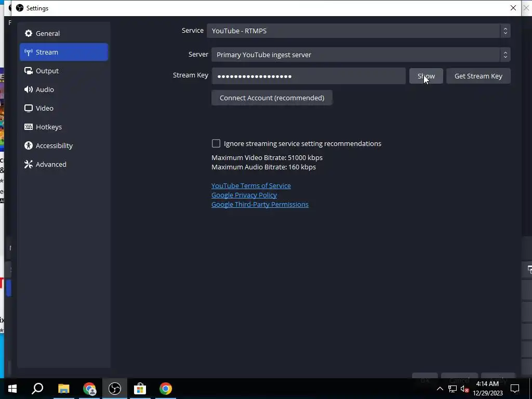Viewport: 532px width, 399px height.
Task: Click the Service dropdown arrows
Action: coord(505,31)
